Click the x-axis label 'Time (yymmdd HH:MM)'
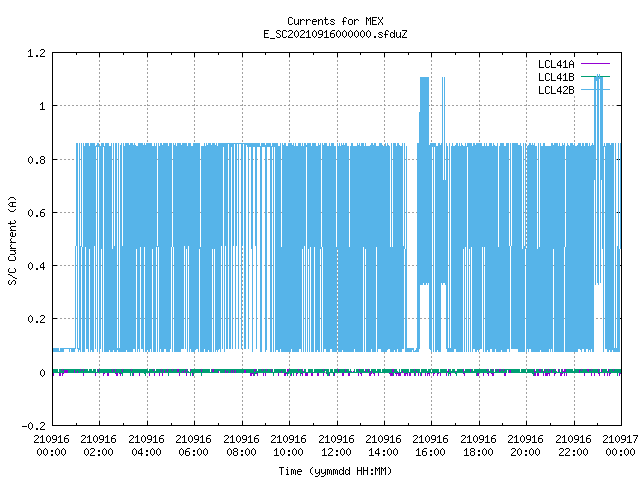 335,471
